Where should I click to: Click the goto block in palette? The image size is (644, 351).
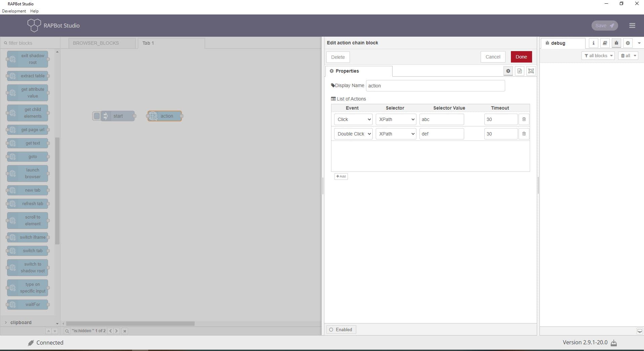point(28,157)
